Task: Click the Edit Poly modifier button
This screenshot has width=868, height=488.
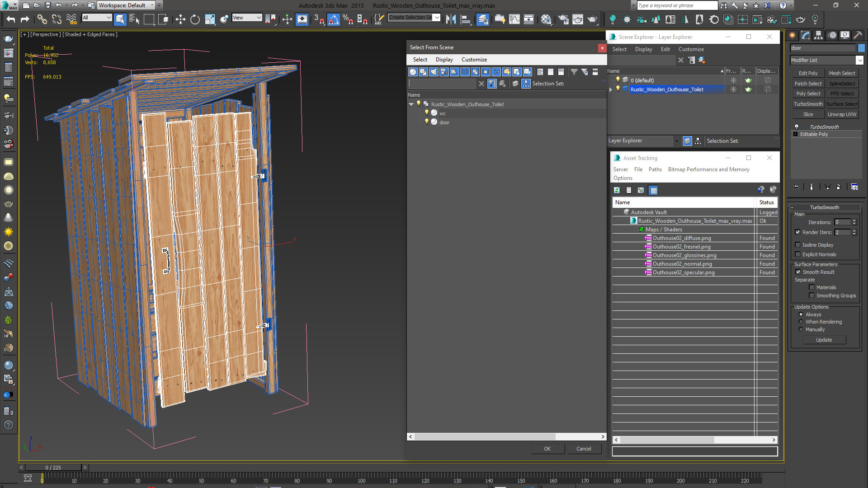Action: [808, 73]
